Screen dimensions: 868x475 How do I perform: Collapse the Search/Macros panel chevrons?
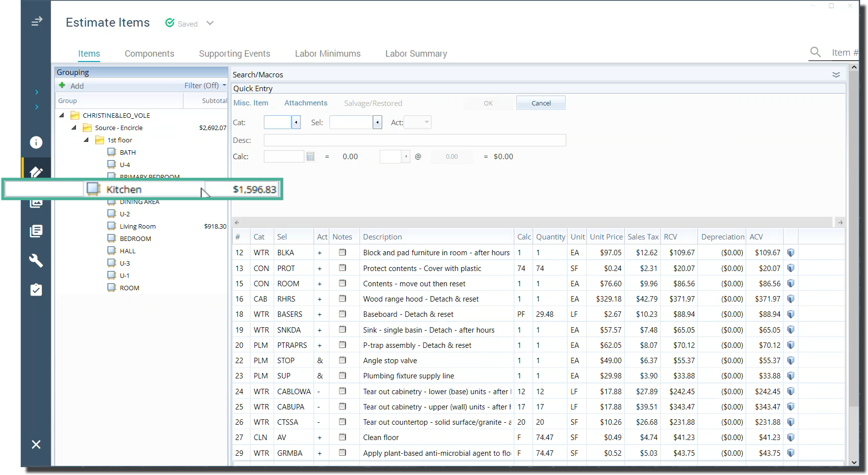coord(836,74)
